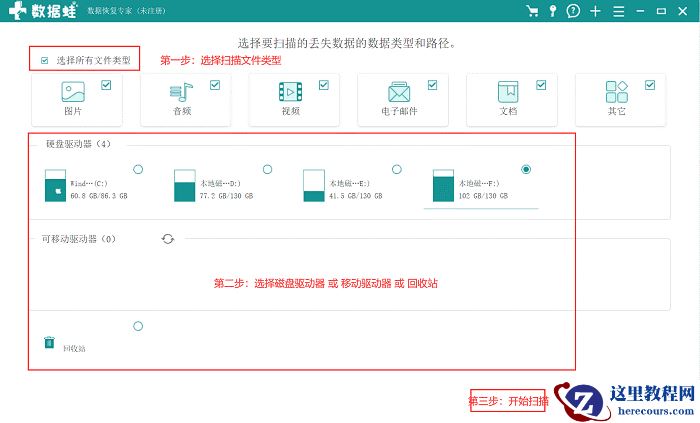Open the shopping cart purchase icon
Viewport: 700px width, 423px height.
coord(532,11)
